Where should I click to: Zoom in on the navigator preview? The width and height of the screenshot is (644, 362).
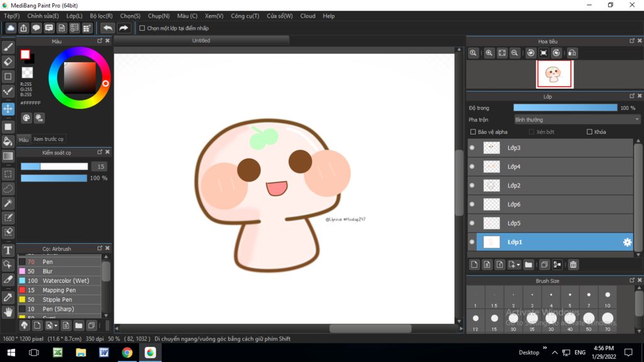pos(489,53)
